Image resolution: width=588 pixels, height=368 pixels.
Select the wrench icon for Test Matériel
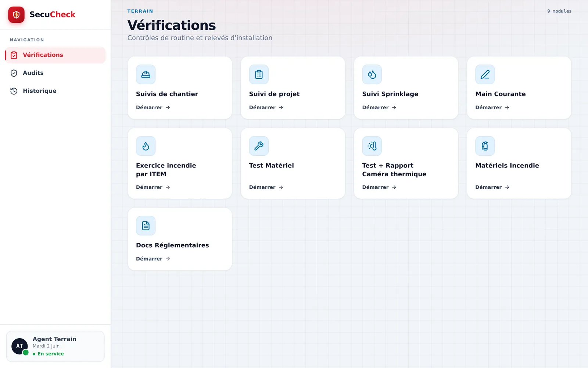(259, 146)
